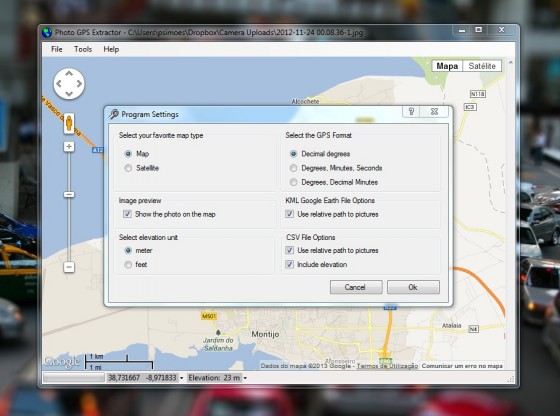Pan the map up with the arrow

pyautogui.click(x=69, y=73)
